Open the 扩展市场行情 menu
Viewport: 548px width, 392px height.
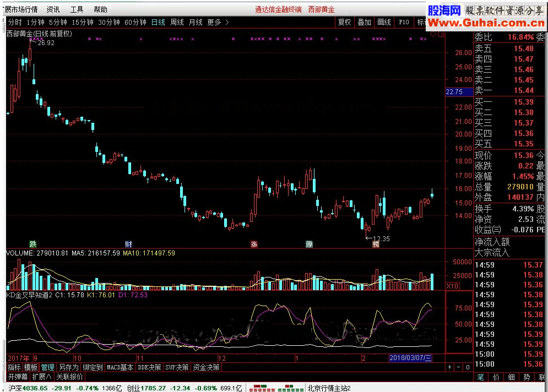tap(21, 9)
